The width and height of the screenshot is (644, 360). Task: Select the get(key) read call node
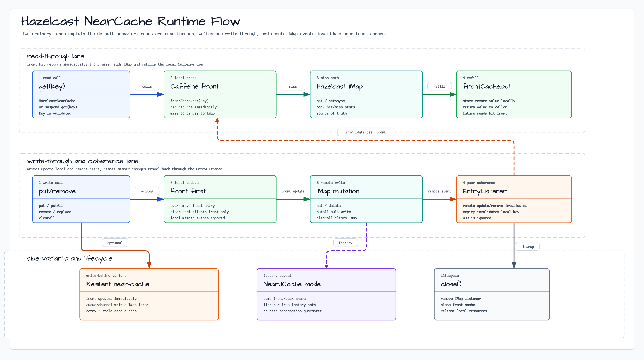point(81,94)
